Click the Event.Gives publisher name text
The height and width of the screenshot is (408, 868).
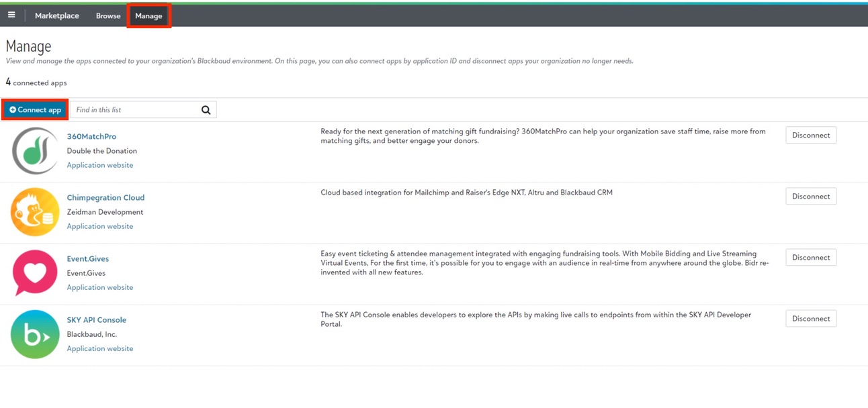point(86,273)
